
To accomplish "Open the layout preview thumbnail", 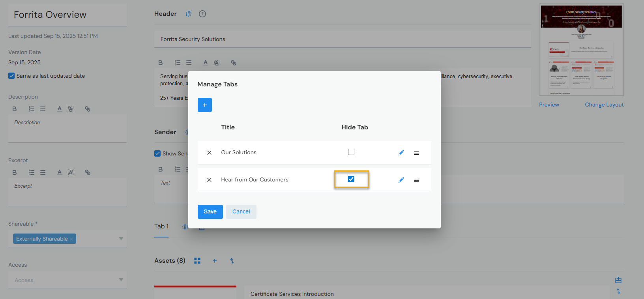I will [581, 50].
